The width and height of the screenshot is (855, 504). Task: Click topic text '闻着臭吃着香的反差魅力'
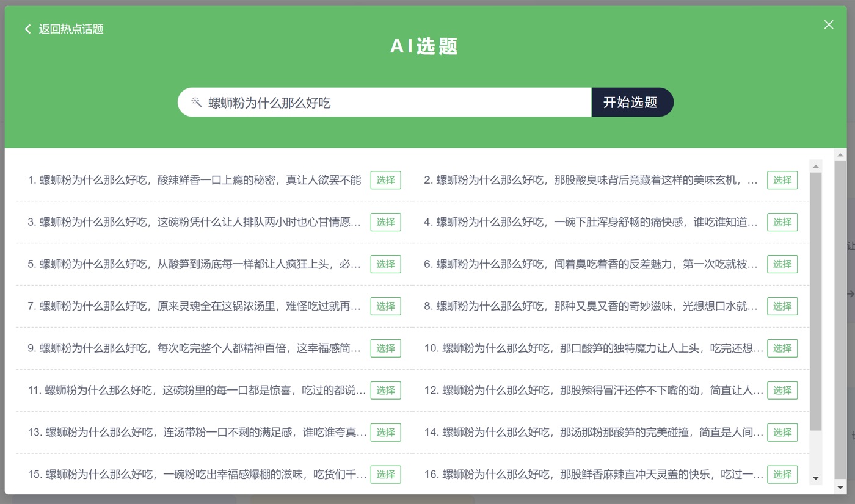pyautogui.click(x=613, y=264)
